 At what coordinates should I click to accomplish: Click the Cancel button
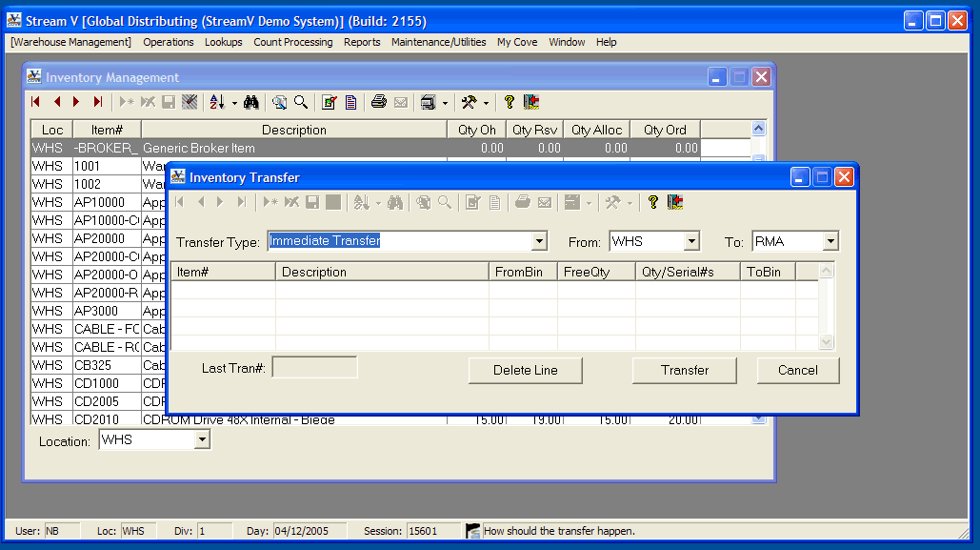(x=797, y=371)
